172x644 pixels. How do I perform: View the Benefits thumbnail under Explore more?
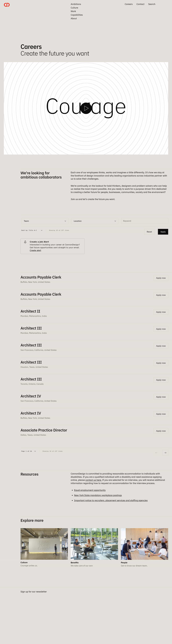[x=94, y=544]
